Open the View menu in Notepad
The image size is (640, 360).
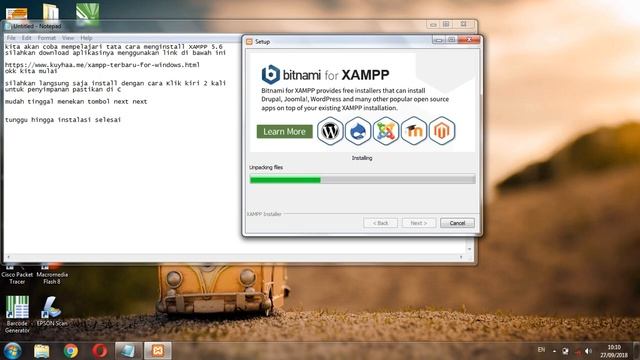[x=68, y=38]
